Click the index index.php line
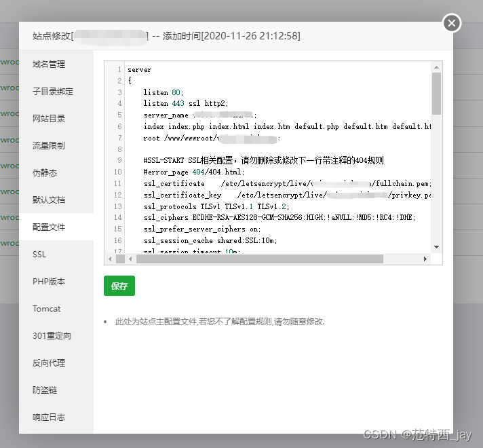Screen dimensions: 483x448 click(x=287, y=126)
